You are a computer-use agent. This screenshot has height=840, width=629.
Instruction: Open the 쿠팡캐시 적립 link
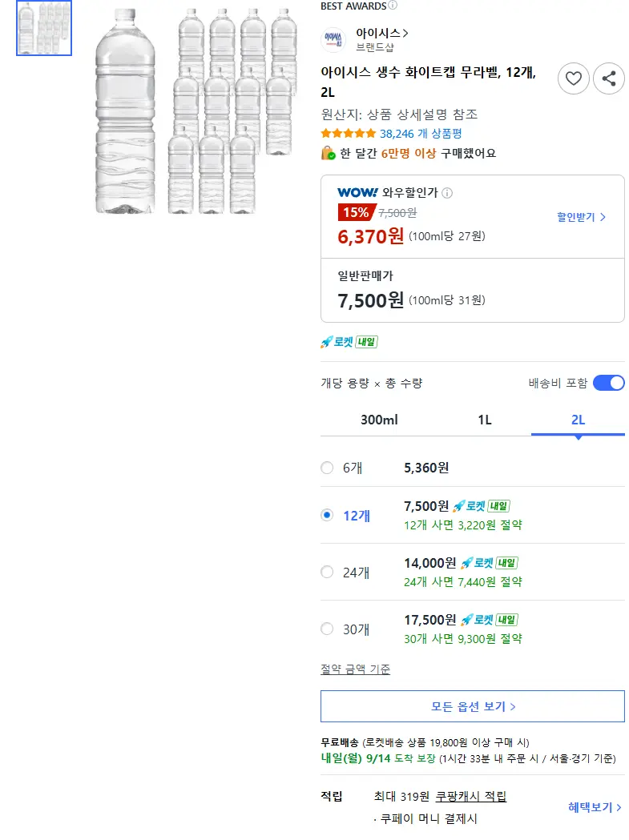[x=471, y=797]
